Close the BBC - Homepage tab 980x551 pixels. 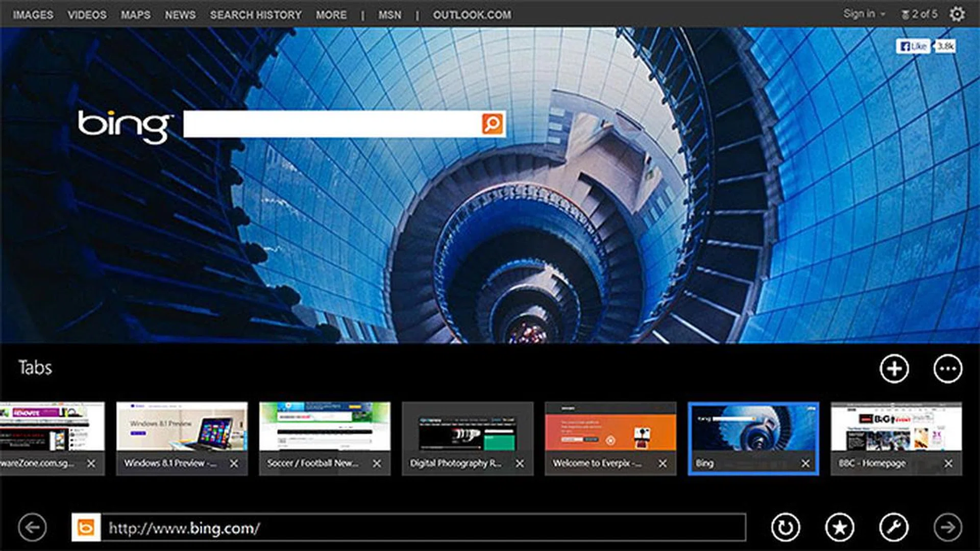[x=948, y=463]
